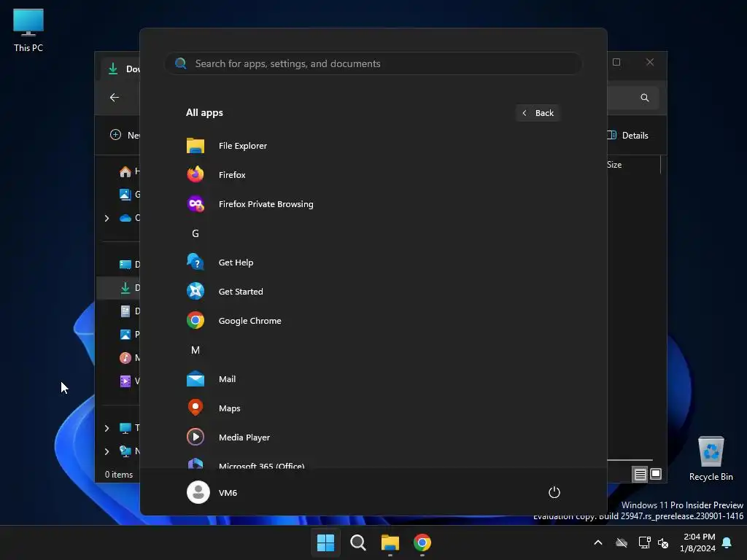Select Gallery in File Explorer sidebar
Screen dimensions: 747x560
click(128, 194)
